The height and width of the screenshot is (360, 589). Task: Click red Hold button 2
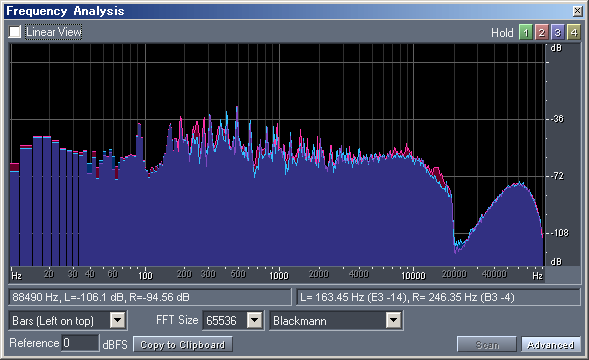[541, 32]
